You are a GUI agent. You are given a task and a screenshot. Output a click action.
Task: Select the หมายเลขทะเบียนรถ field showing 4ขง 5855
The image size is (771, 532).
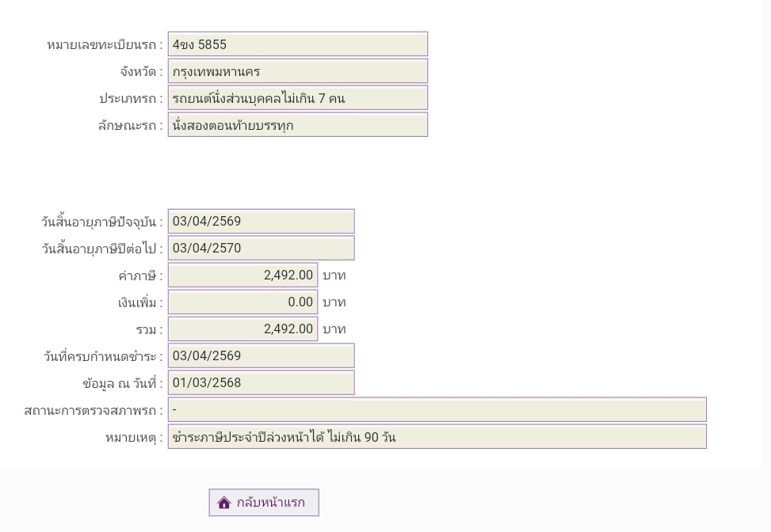pyautogui.click(x=298, y=44)
